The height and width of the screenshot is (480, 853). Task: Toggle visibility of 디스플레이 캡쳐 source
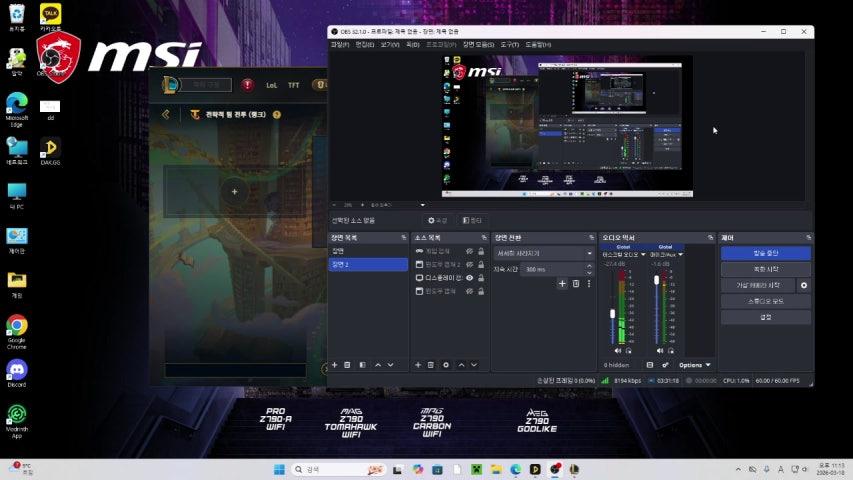[469, 278]
